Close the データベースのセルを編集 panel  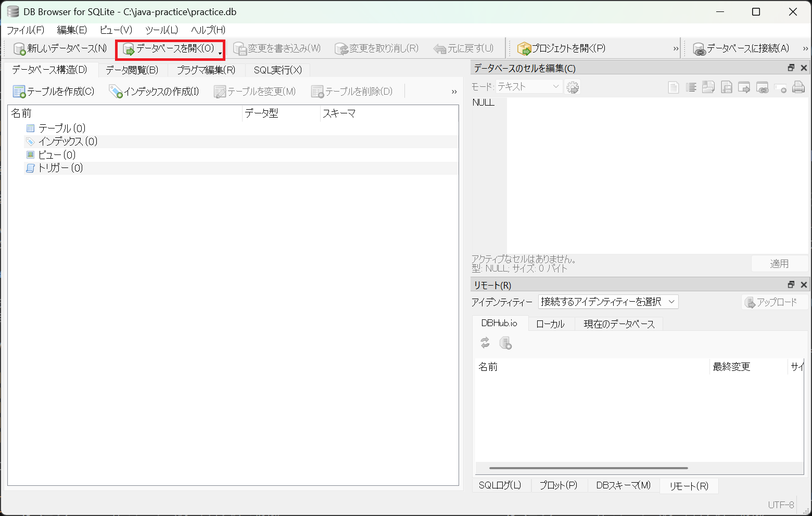point(804,68)
